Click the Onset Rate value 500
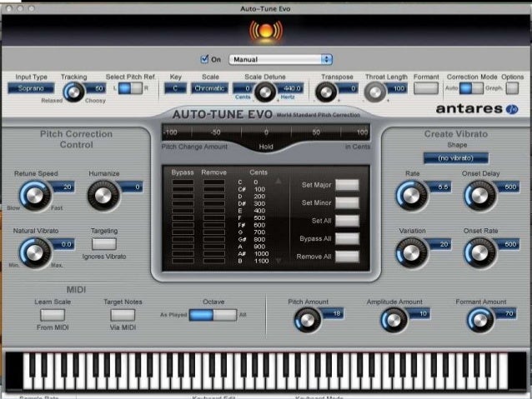The image size is (532, 399). pos(508,244)
